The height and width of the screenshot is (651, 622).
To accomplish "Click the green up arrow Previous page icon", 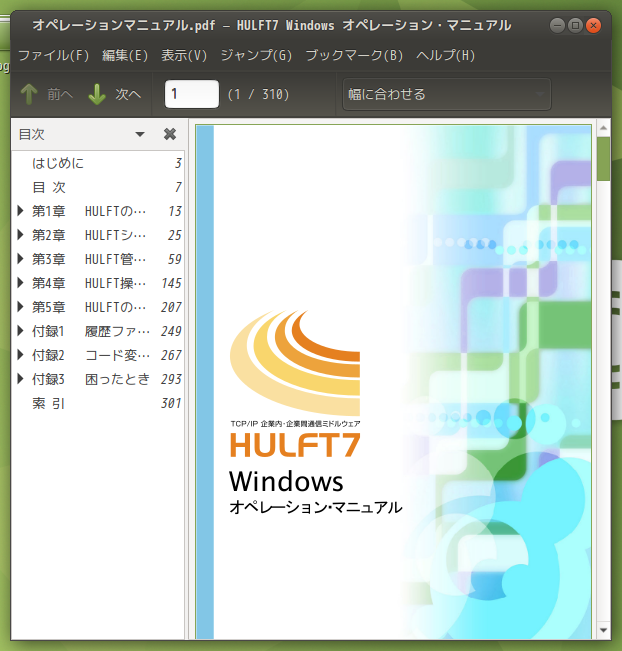I will [x=29, y=94].
